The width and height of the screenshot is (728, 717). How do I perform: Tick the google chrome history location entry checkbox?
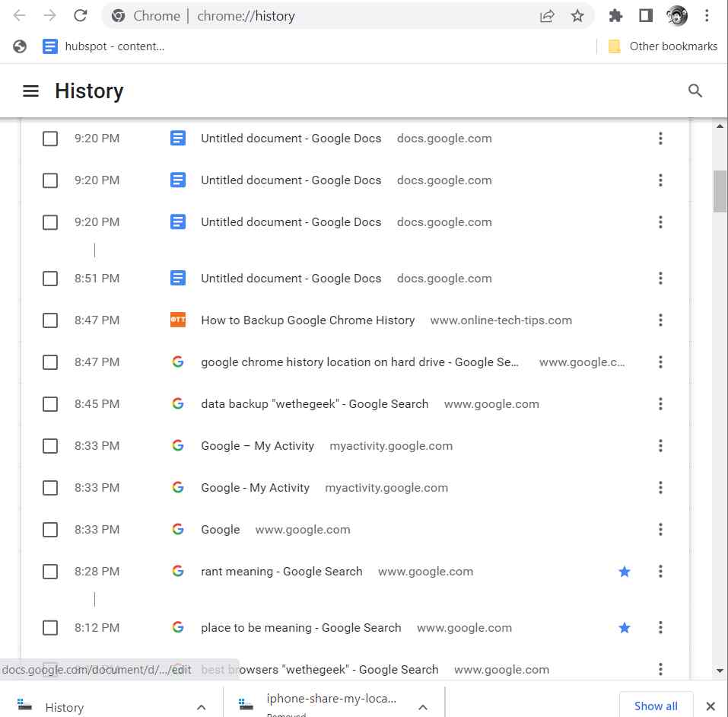click(x=50, y=362)
